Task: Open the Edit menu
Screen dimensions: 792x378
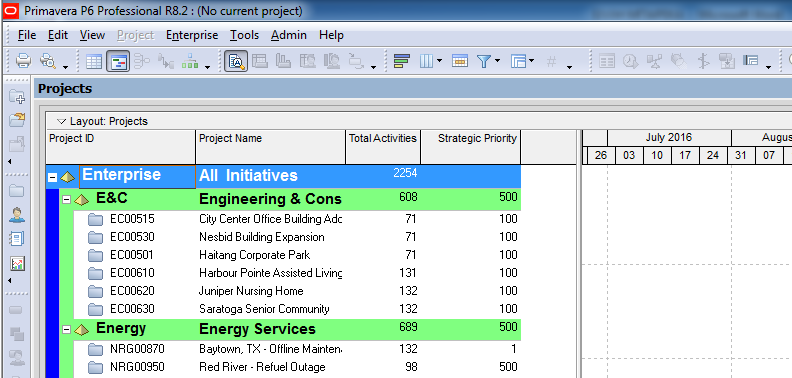Action: click(x=58, y=35)
